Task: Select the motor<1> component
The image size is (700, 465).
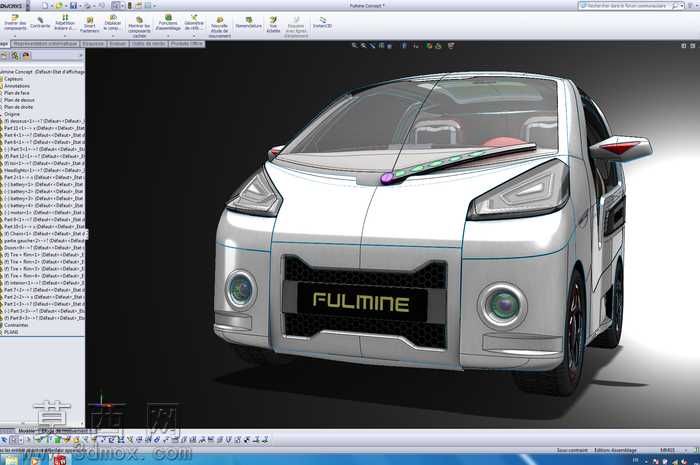Action: click(44, 212)
